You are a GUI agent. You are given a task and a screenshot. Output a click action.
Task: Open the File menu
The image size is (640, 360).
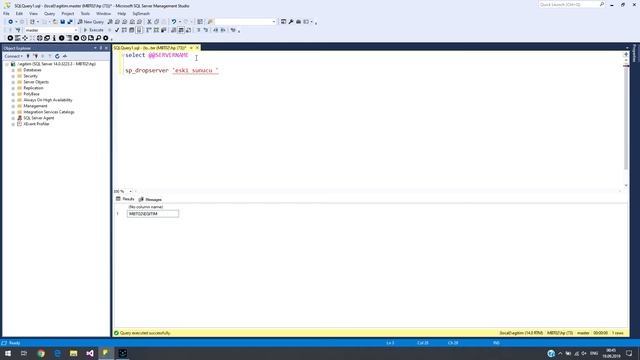(x=6, y=13)
